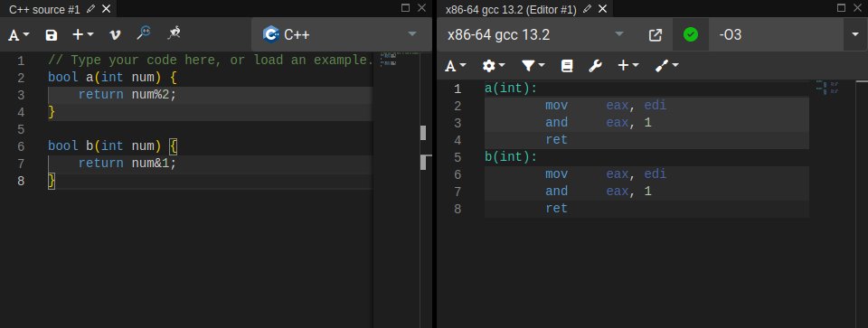Click the assembly pane minimap preview
Image resolution: width=868 pixels, height=328 pixels.
pyautogui.click(x=827, y=88)
